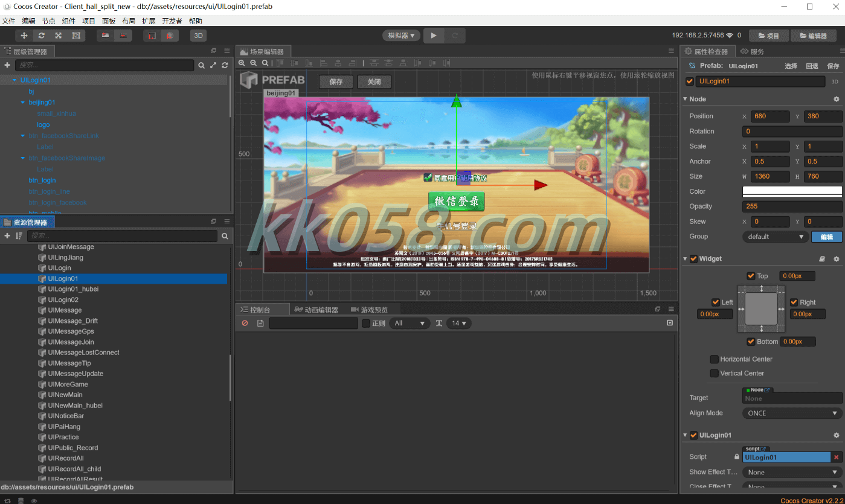Screen dimensions: 845x504
Task: Uncheck the Widget Right alignment
Action: click(x=794, y=302)
